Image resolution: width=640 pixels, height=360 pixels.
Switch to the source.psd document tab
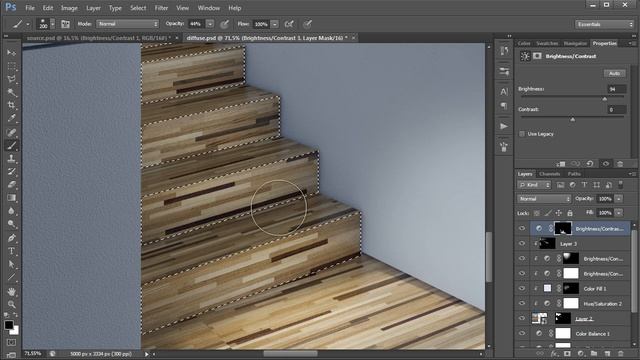(98, 38)
